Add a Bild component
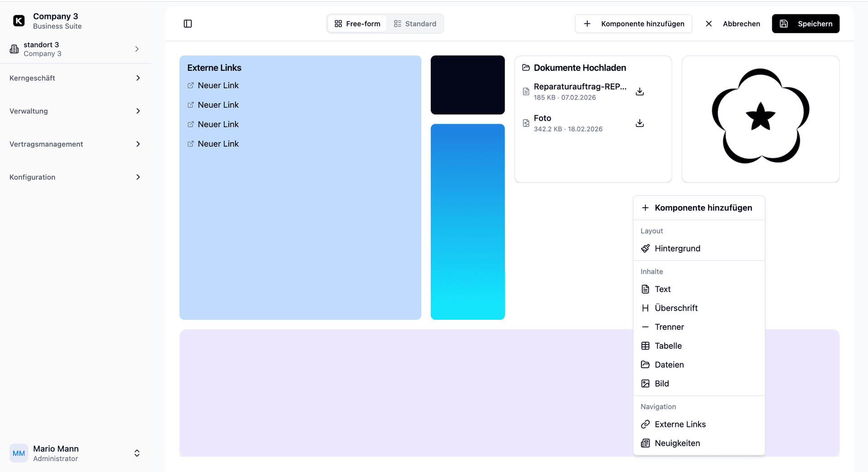The height and width of the screenshot is (472, 868). [x=661, y=383]
